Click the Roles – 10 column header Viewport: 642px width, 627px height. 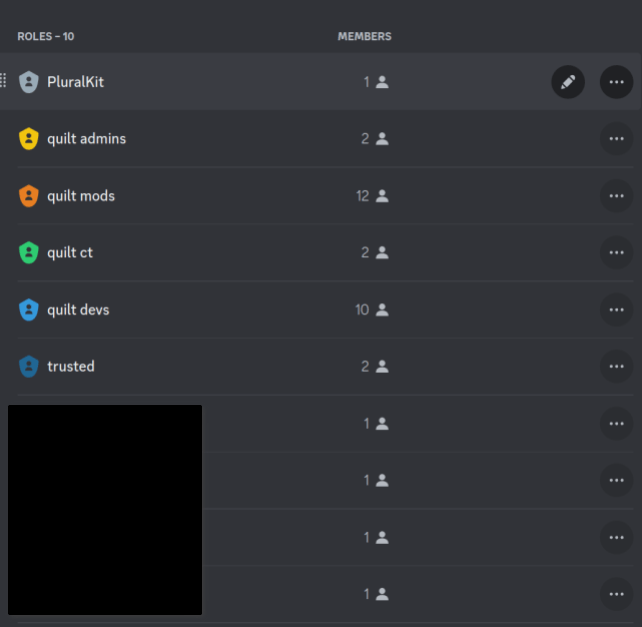click(46, 37)
